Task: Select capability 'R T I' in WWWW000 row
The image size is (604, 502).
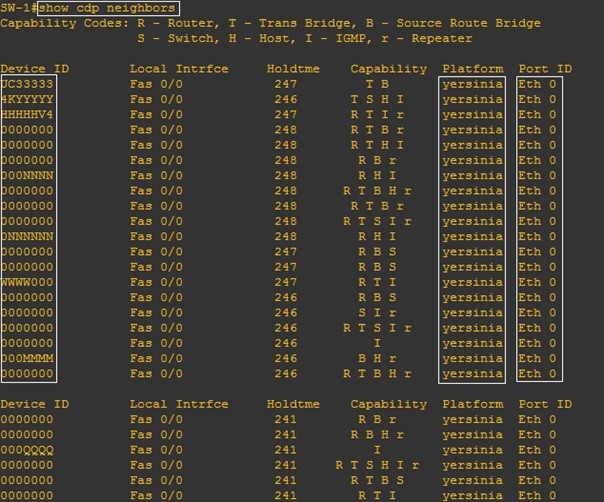Action: coord(377,282)
